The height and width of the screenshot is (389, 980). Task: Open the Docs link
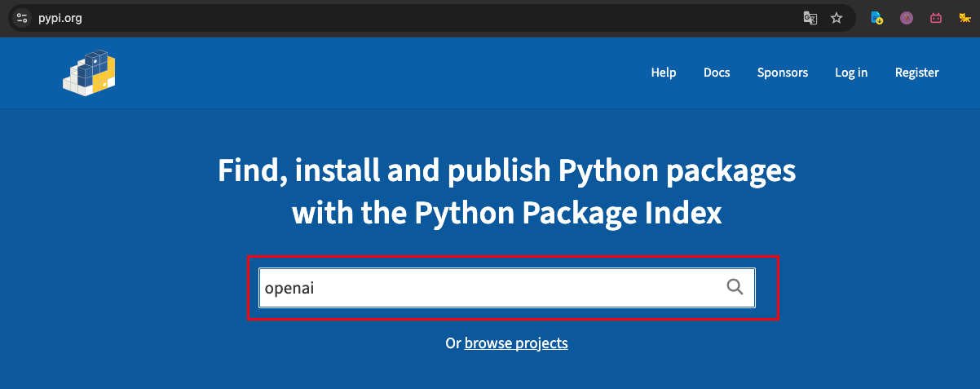coord(717,73)
